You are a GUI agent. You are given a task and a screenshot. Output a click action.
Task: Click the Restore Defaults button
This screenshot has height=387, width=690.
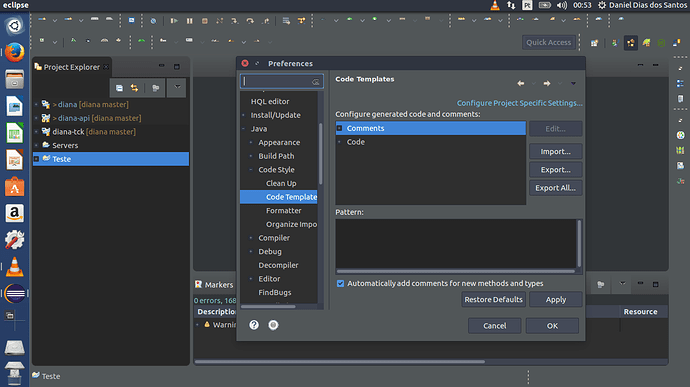[493, 299]
